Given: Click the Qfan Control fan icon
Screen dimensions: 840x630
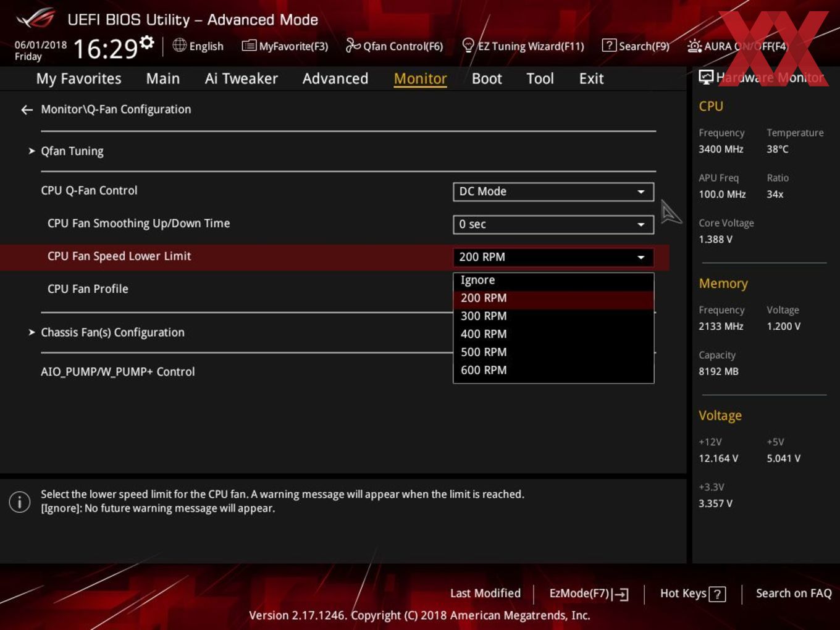Looking at the screenshot, I should pyautogui.click(x=353, y=45).
